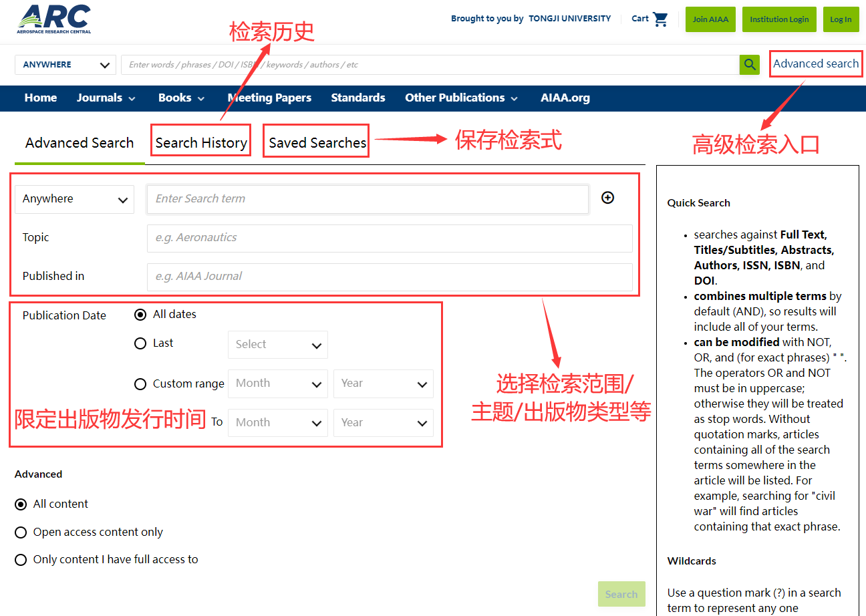The image size is (866, 616).
Task: Expand the Last period Select dropdown
Action: tap(277, 345)
